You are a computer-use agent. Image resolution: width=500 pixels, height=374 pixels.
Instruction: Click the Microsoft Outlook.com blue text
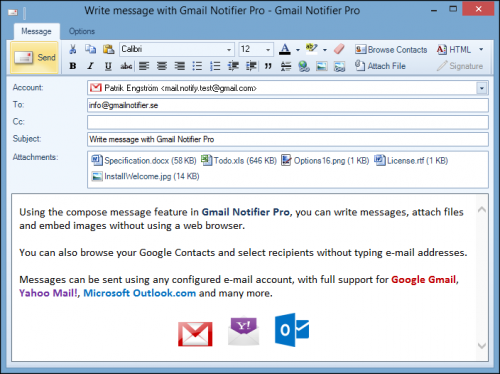coord(140,293)
